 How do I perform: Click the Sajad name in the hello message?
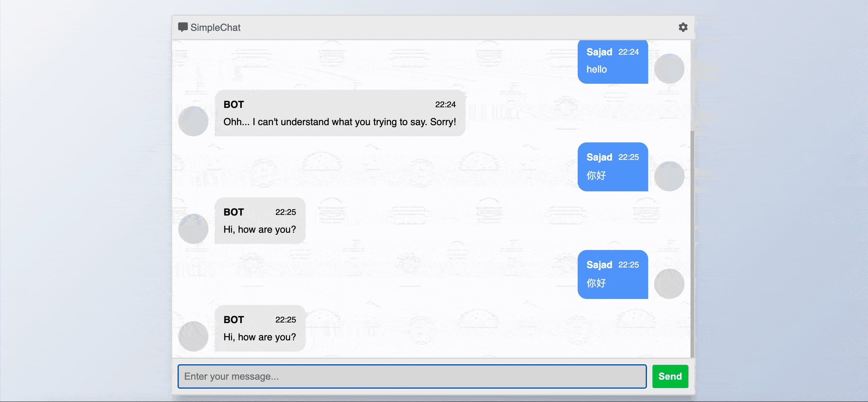[599, 52]
